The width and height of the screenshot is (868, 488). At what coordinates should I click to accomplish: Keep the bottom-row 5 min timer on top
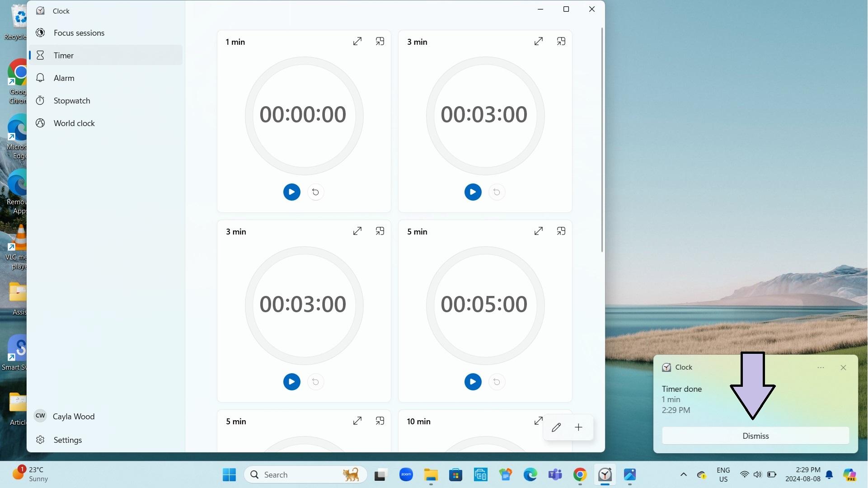(x=380, y=421)
